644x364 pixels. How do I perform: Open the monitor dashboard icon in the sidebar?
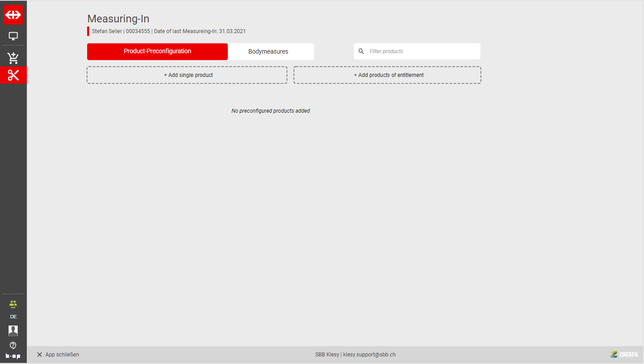click(x=13, y=36)
